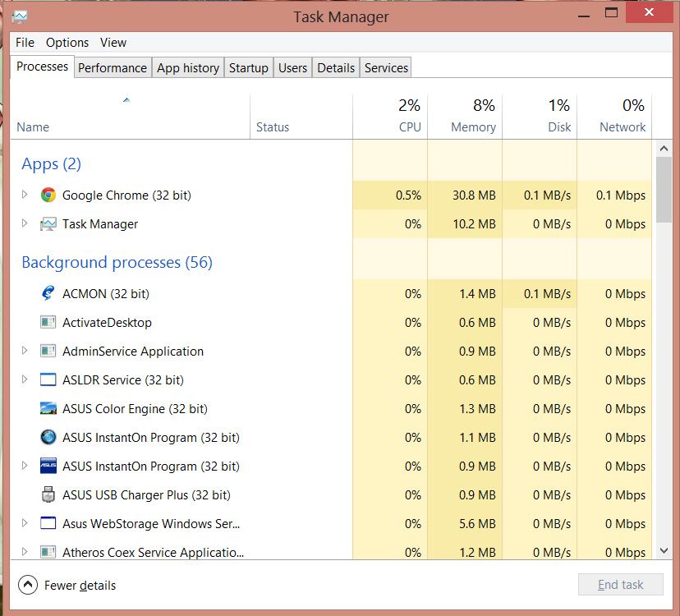680x616 pixels.
Task: Sort processes by Network column
Action: click(x=614, y=117)
